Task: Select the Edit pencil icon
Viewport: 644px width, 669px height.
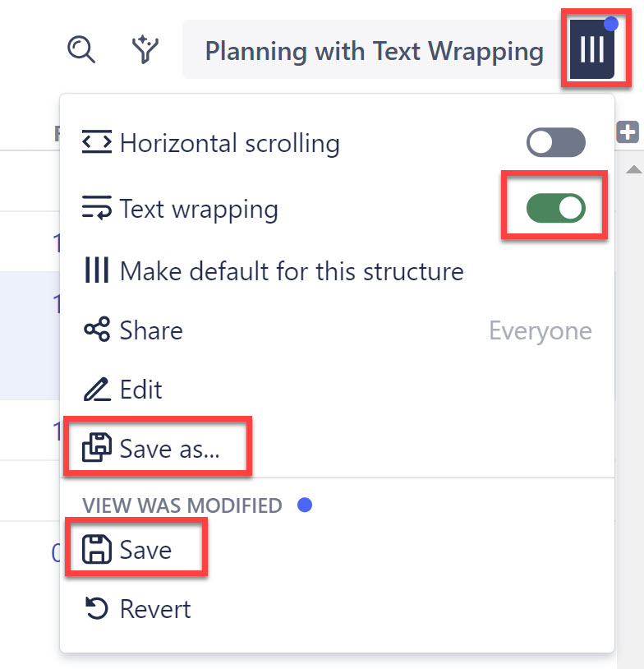Action: click(x=97, y=389)
